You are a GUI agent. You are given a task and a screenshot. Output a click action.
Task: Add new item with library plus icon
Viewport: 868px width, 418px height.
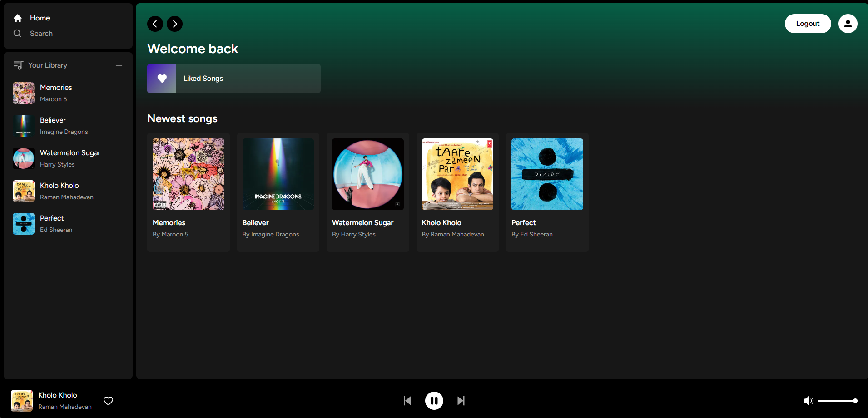pos(119,65)
